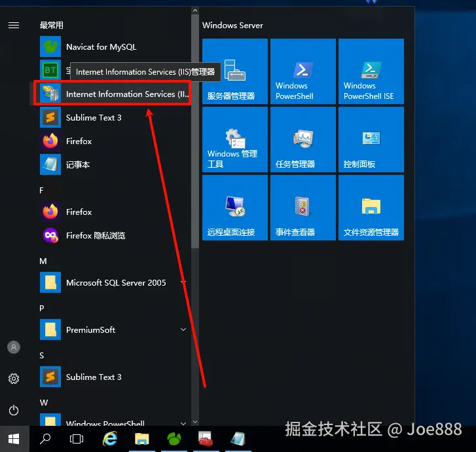Click the M letter group header
The image size is (476, 452).
[43, 261]
